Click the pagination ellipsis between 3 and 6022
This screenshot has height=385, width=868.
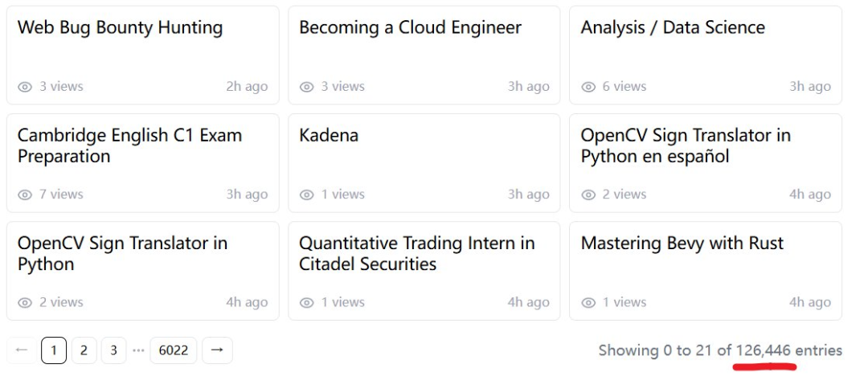(138, 350)
